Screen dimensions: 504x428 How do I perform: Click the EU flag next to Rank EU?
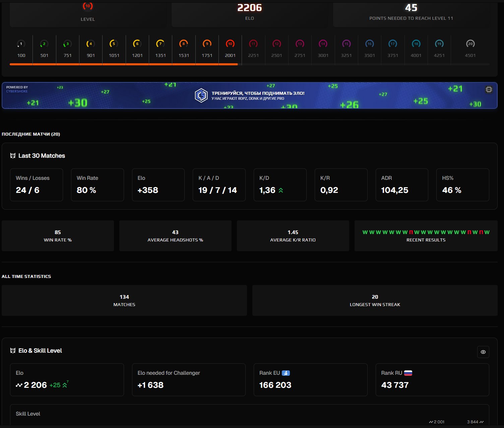(286, 373)
